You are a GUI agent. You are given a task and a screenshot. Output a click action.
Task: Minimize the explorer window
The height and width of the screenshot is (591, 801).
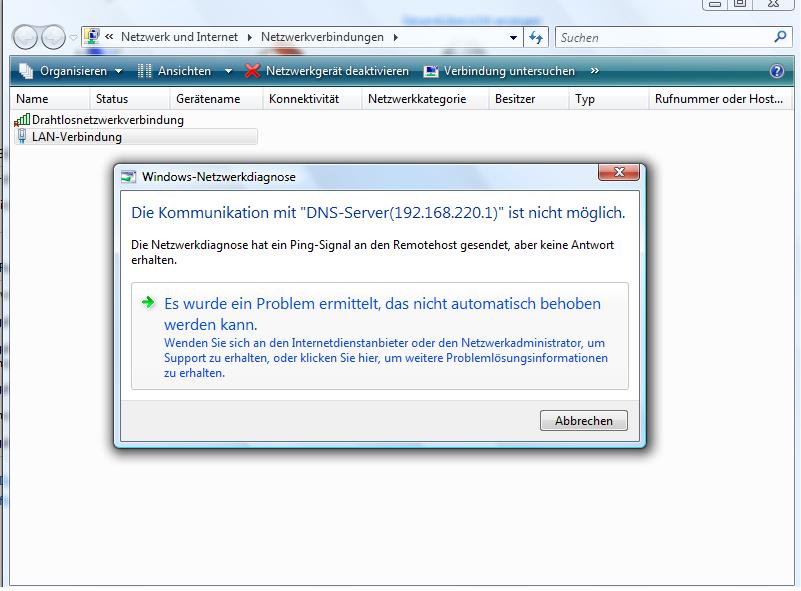coord(715,4)
